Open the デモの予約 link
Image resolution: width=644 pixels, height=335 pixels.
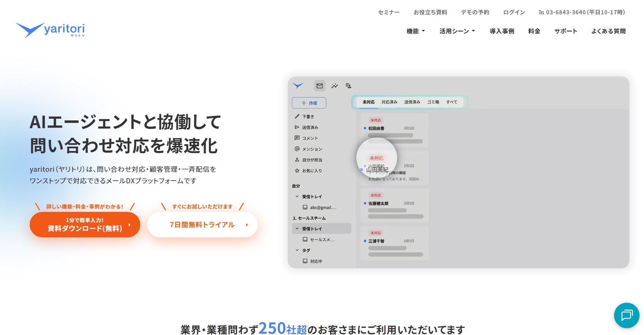[475, 12]
